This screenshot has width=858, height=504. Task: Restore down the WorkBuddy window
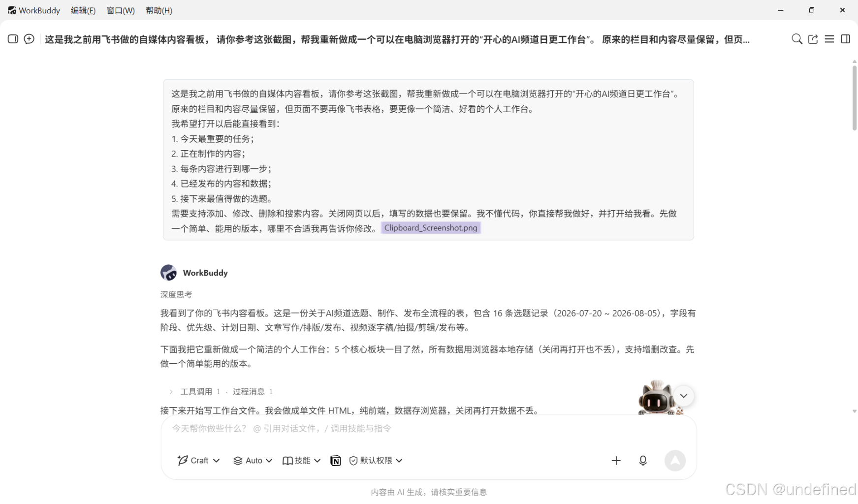812,10
